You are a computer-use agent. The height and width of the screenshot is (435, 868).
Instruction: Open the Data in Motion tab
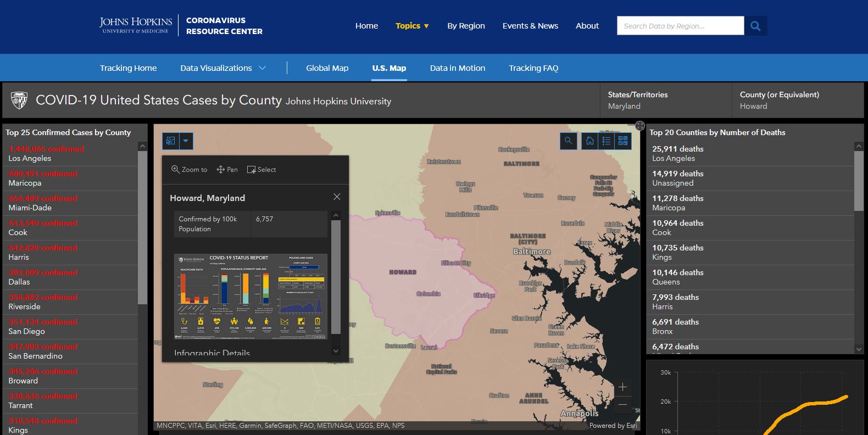(458, 68)
